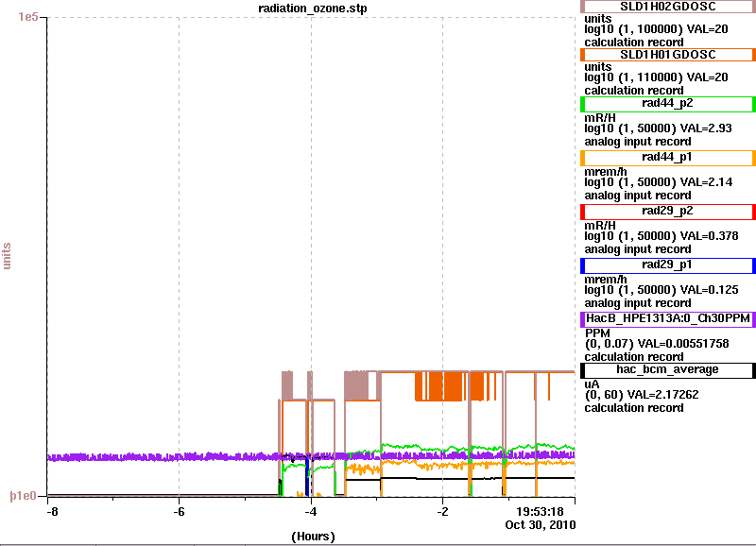This screenshot has width=756, height=546.
Task: Click mR/H units under rad29_p2
Action: coord(600,226)
